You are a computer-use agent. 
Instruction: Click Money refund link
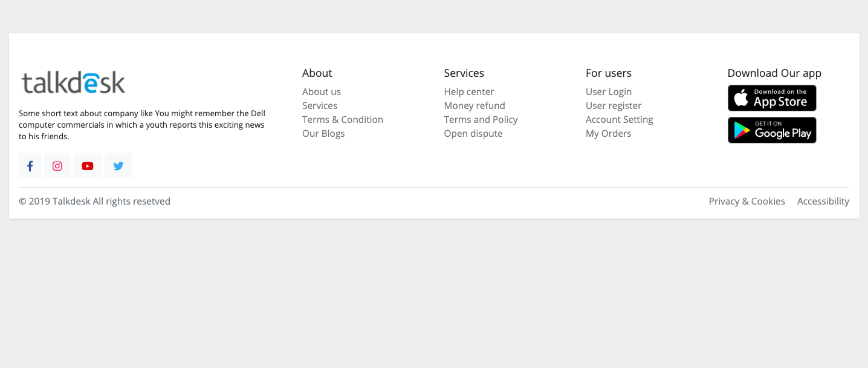point(474,105)
